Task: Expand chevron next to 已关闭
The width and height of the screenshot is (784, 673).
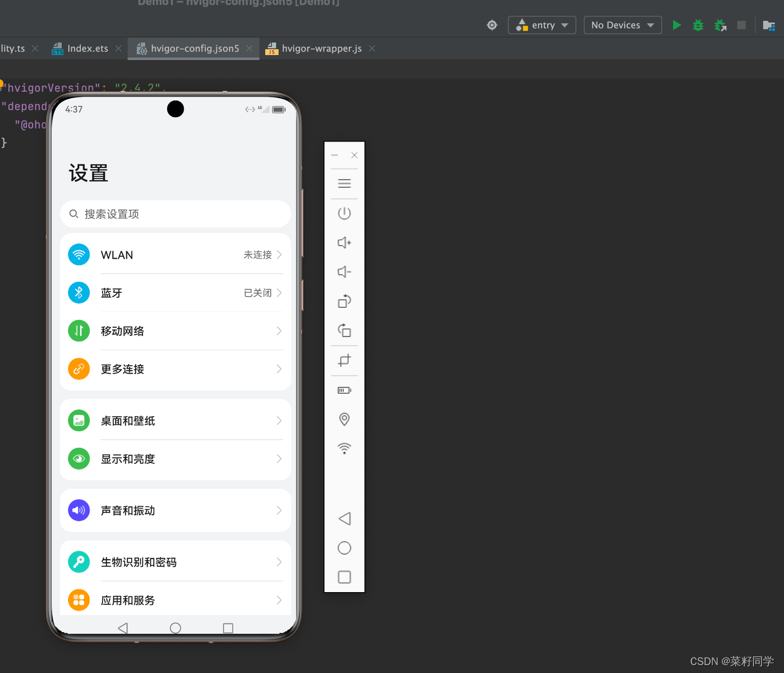Action: [279, 293]
